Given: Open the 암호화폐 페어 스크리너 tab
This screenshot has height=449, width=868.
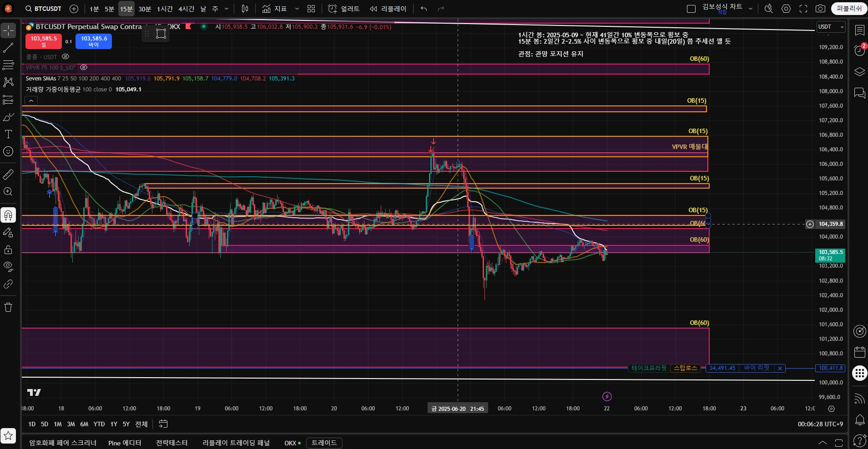Looking at the screenshot, I should (63, 443).
